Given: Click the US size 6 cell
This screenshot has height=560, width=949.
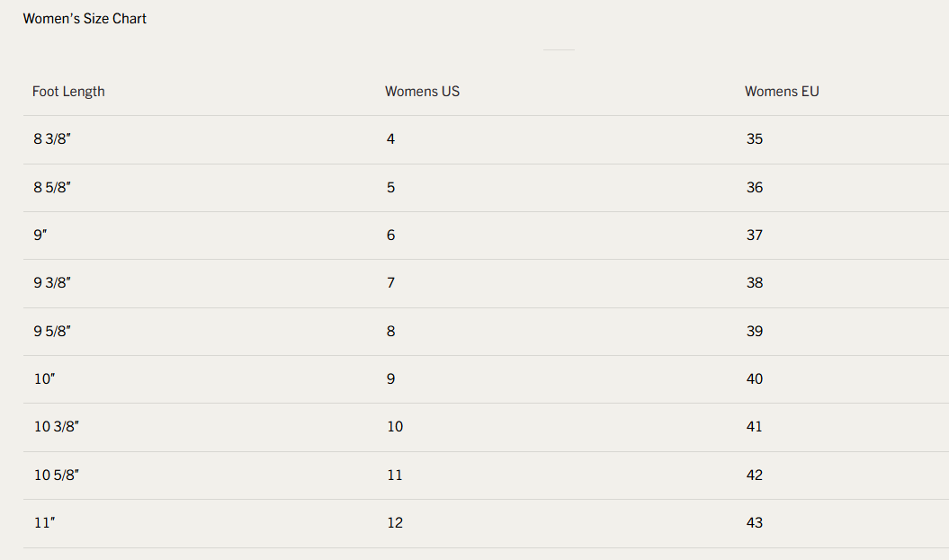Looking at the screenshot, I should click(x=391, y=236).
